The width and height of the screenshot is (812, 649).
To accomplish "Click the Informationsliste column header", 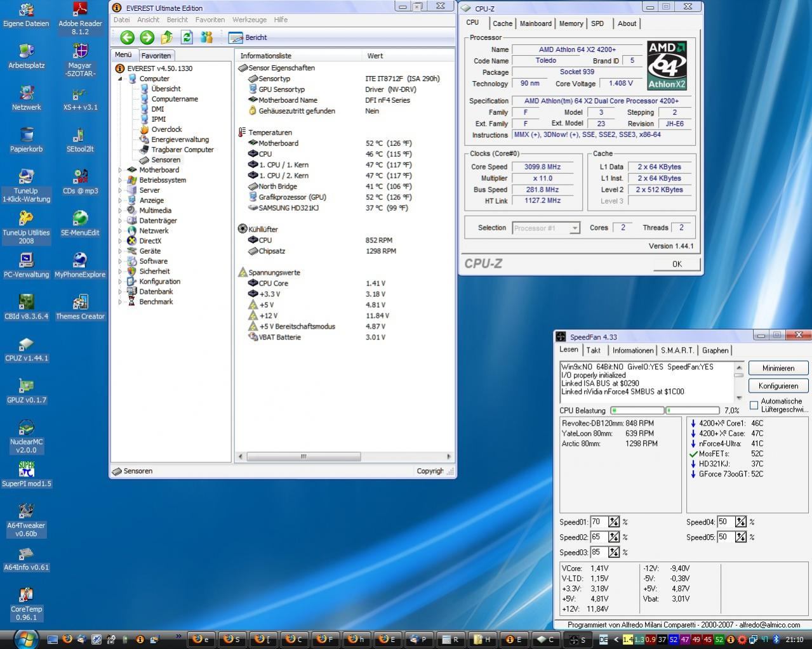I will click(x=298, y=56).
